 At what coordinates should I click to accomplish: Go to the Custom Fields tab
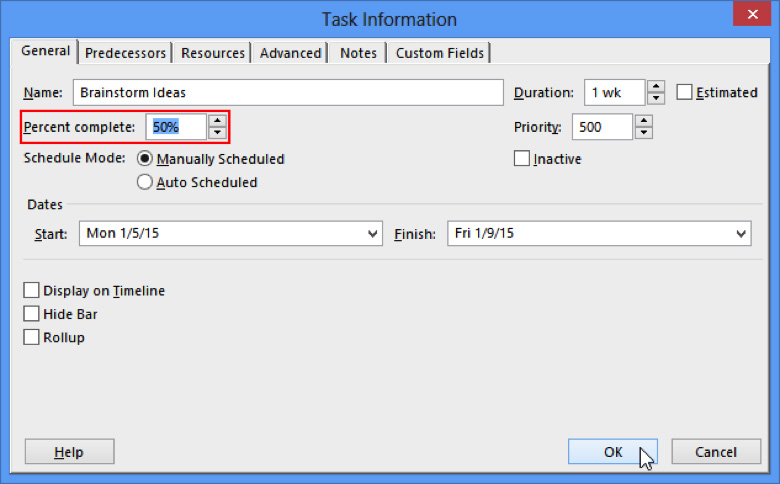[439, 53]
